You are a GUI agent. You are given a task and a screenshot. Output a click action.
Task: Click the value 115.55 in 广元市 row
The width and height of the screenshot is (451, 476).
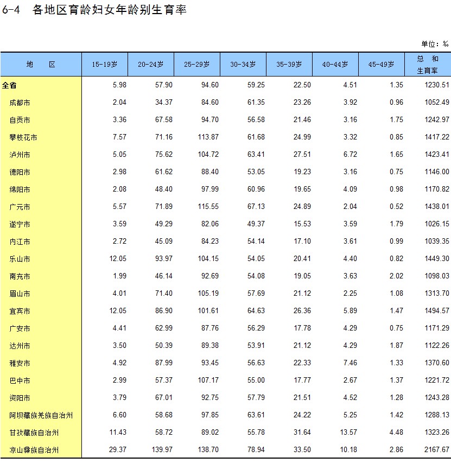tap(208, 206)
